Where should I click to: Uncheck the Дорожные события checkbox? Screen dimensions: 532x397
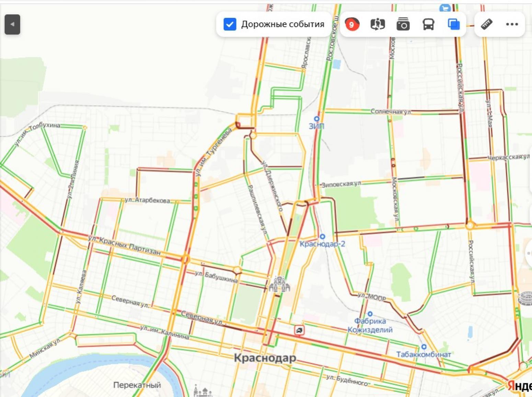[230, 24]
